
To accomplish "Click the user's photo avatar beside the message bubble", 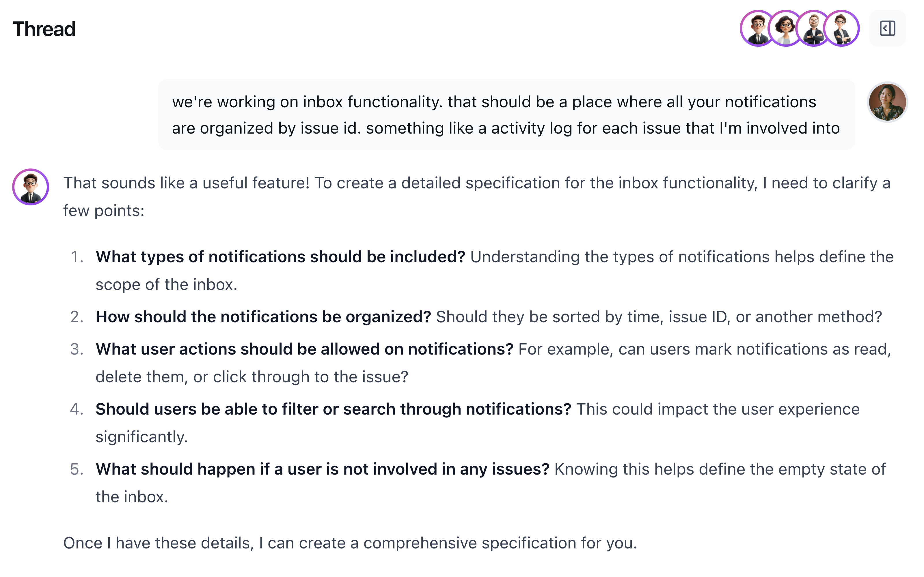I will click(x=887, y=102).
